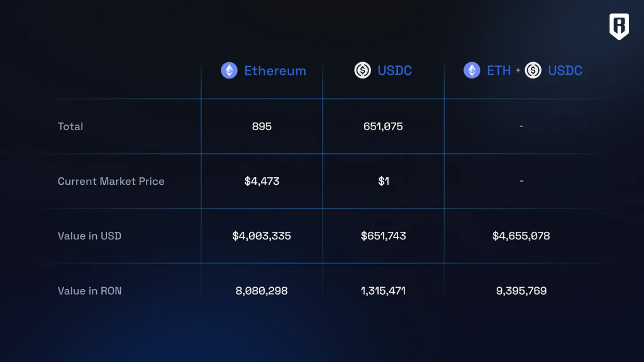Select the Ethereum column header text

click(x=275, y=71)
